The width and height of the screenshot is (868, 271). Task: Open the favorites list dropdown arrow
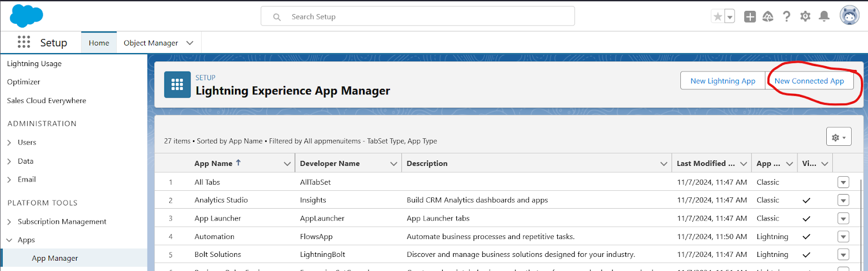(730, 17)
